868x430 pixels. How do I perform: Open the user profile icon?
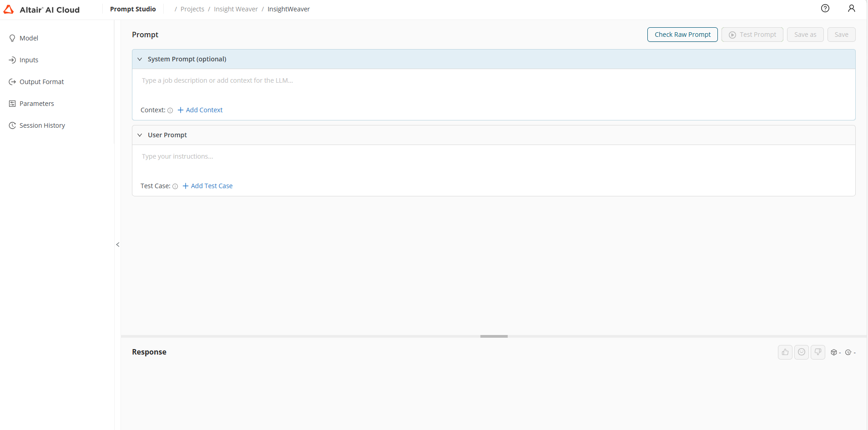coord(852,8)
